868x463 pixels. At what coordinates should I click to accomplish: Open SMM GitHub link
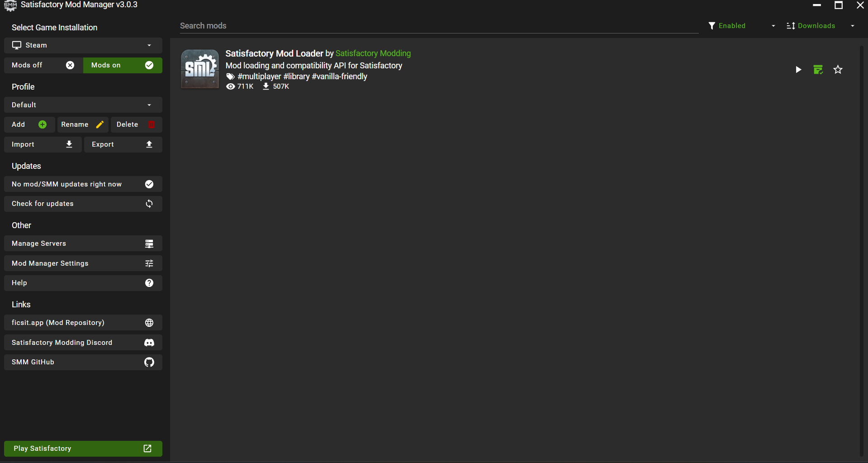[x=83, y=362]
